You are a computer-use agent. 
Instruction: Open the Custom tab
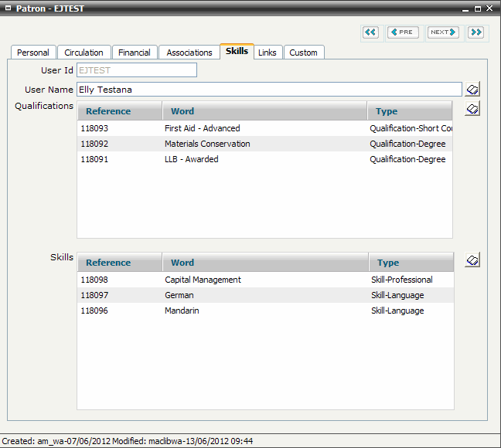click(303, 53)
